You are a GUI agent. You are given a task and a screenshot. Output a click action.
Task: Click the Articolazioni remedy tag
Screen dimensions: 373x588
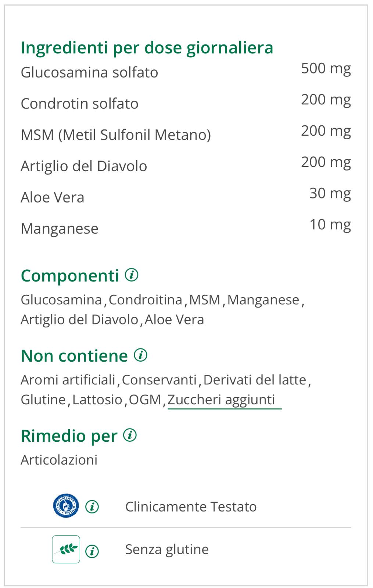coord(59,460)
